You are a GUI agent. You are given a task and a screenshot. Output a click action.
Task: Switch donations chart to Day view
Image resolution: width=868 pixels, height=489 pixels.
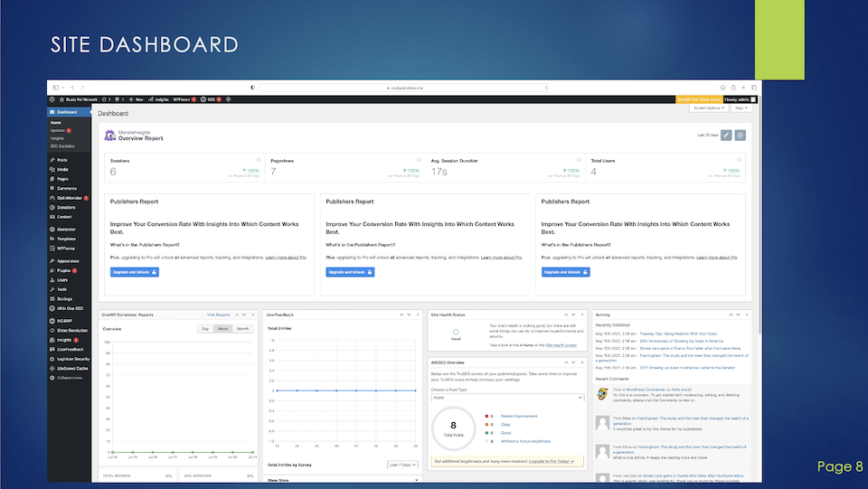(205, 328)
